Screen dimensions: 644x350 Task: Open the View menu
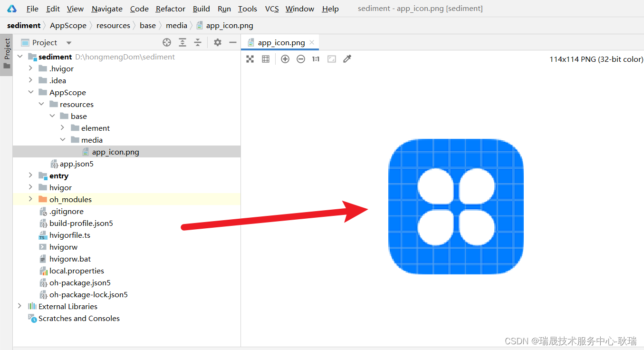click(x=75, y=9)
